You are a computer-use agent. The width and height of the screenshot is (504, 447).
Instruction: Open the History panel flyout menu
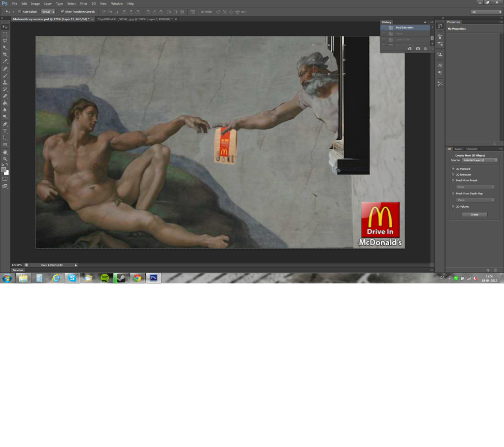point(431,22)
